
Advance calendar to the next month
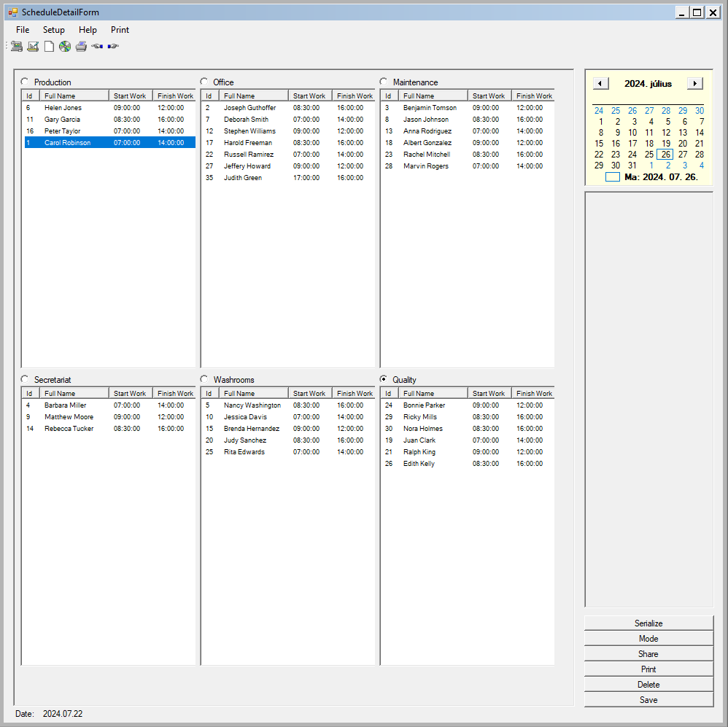point(695,84)
